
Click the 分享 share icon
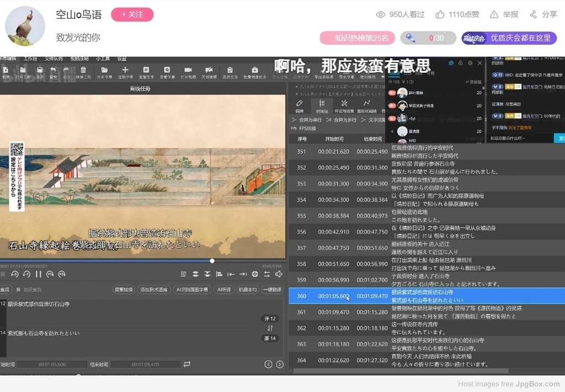(534, 14)
